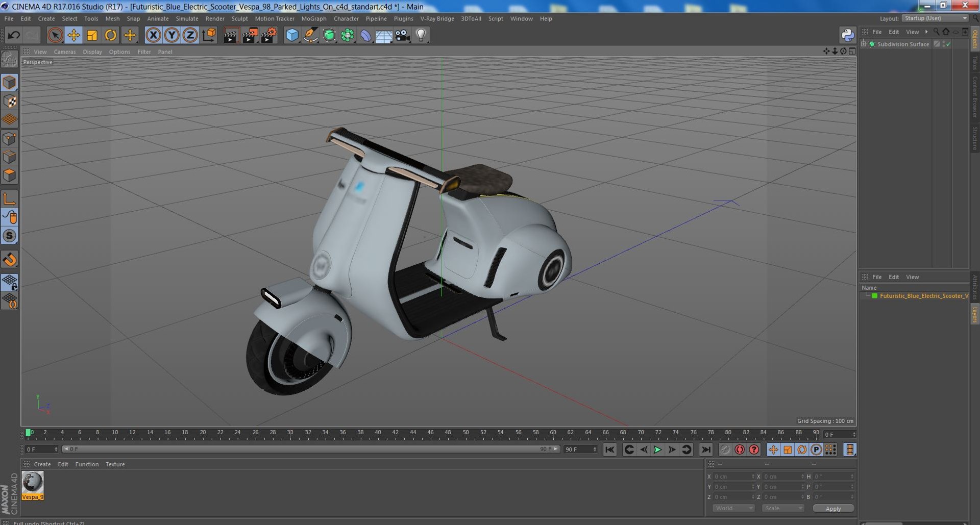Select the Vespa material thumbnail
This screenshot has height=525, width=980.
coord(33,482)
